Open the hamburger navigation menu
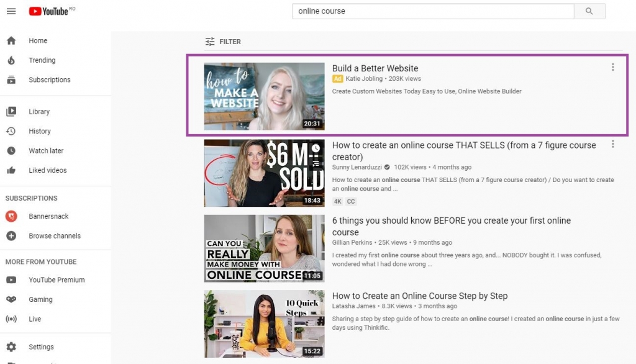 (x=11, y=11)
